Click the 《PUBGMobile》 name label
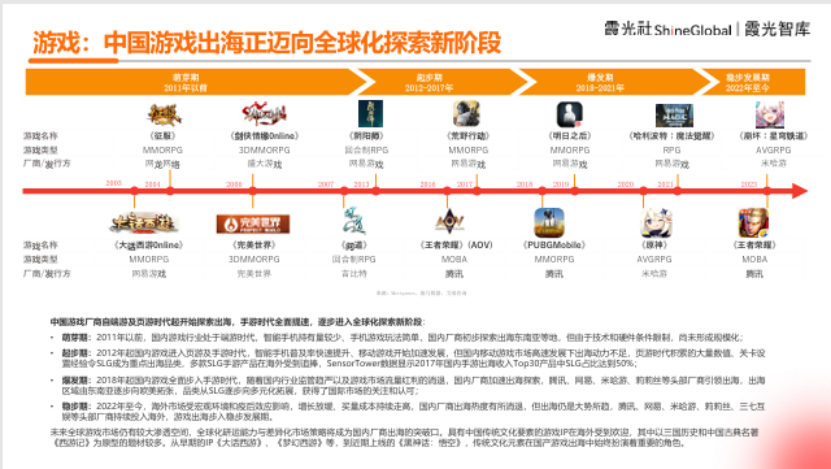This screenshot has width=831, height=469. [554, 245]
